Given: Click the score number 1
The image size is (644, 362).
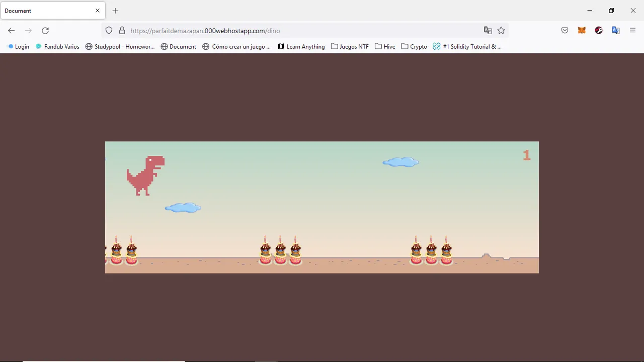Looking at the screenshot, I should tap(527, 155).
